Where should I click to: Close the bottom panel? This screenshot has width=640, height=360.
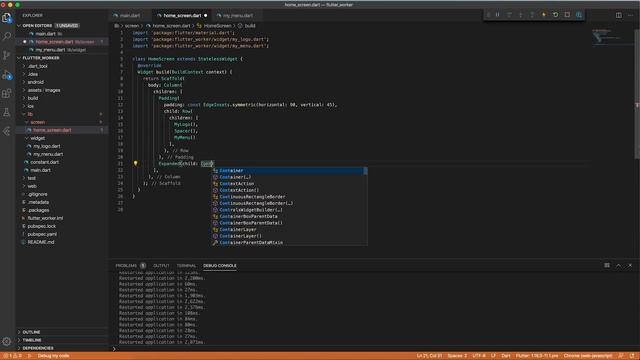tap(630, 265)
